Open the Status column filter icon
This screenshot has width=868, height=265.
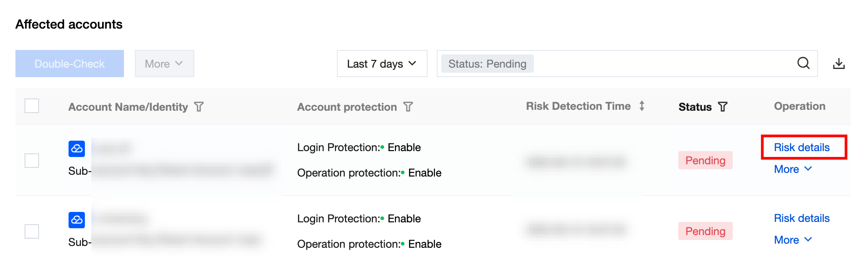pos(723,107)
